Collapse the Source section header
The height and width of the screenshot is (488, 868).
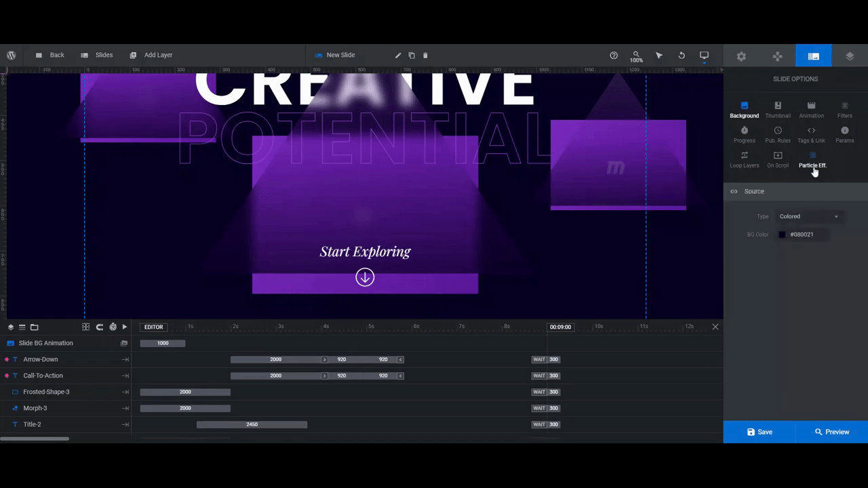[x=795, y=191]
